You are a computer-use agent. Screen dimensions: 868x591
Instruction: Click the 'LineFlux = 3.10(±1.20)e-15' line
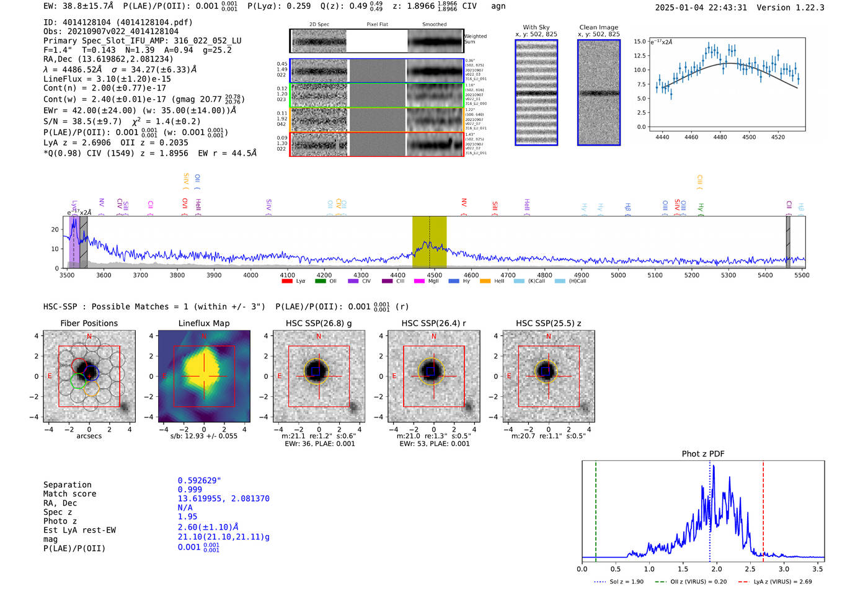tap(107, 79)
